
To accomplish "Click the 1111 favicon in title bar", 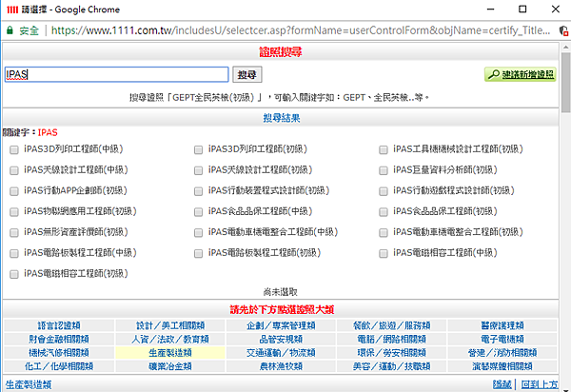I will pos(12,10).
